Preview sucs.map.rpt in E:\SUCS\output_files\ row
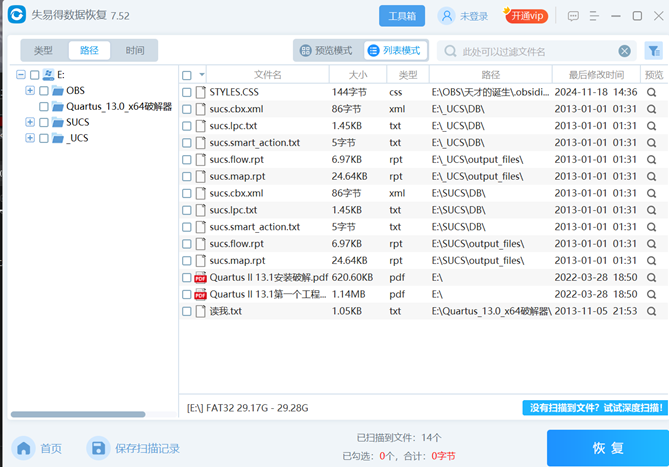 651,261
